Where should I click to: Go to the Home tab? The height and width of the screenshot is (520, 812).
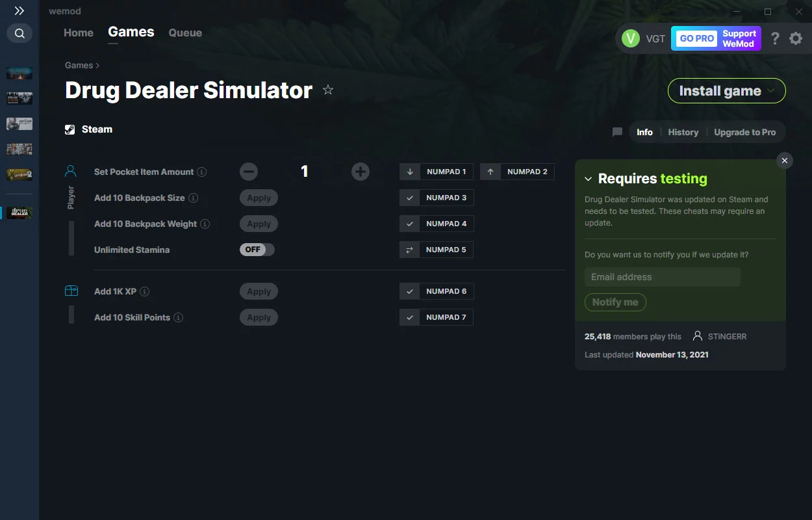click(79, 32)
